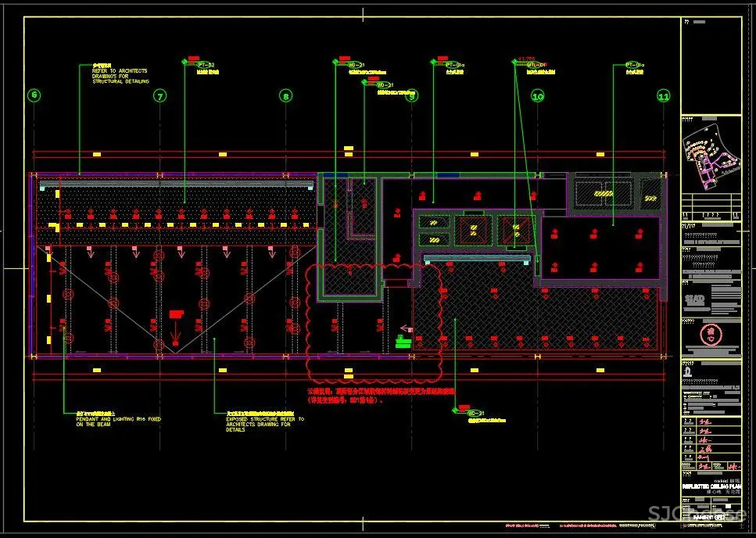The image size is (756, 538).
Task: Click the red circular seal stamp
Action: [x=711, y=333]
